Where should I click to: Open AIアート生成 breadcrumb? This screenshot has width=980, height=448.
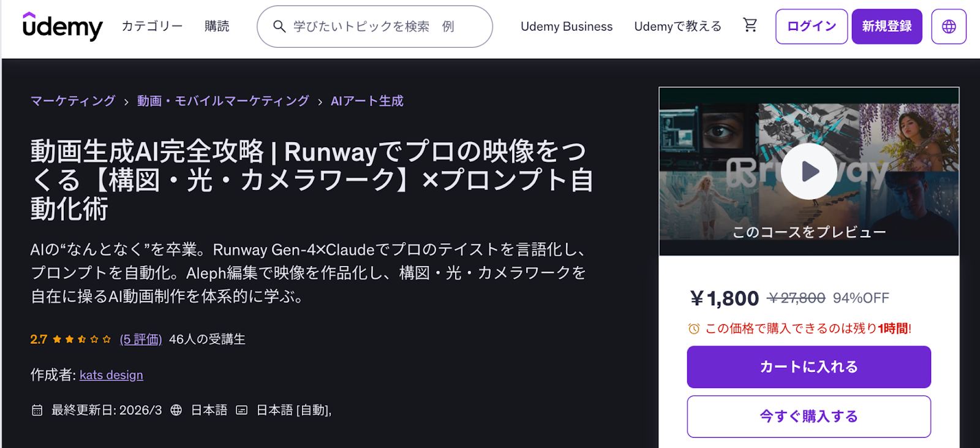coord(367,101)
